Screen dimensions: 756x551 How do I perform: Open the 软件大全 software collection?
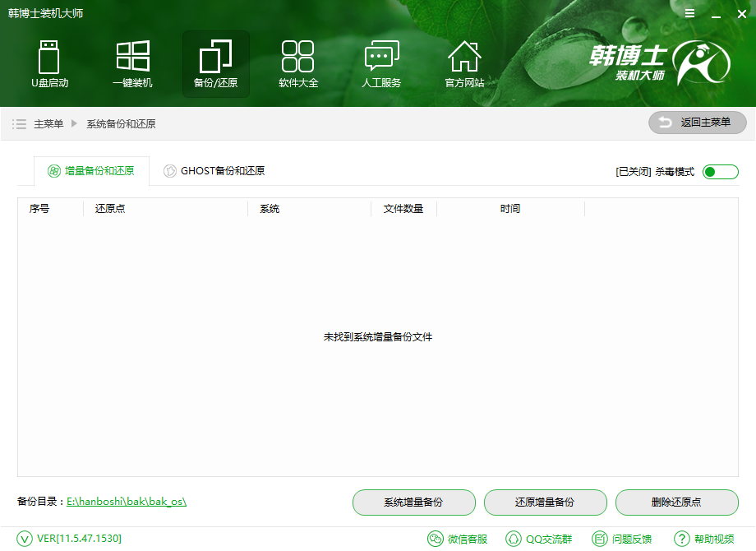298,63
